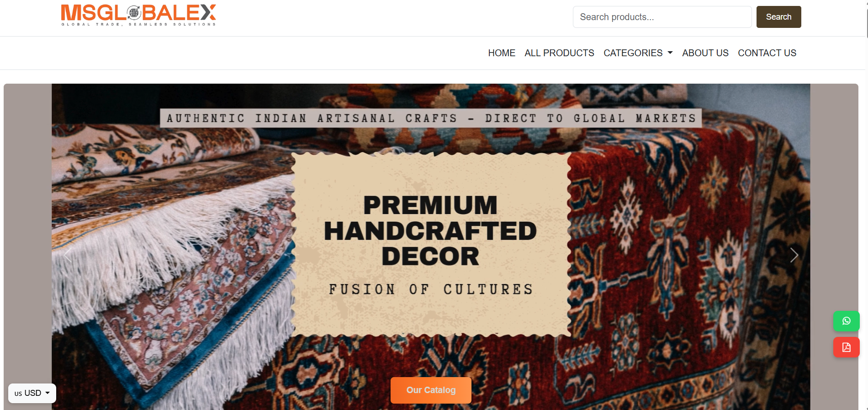Click the Fusion of Cultures subtitle

tap(431, 289)
